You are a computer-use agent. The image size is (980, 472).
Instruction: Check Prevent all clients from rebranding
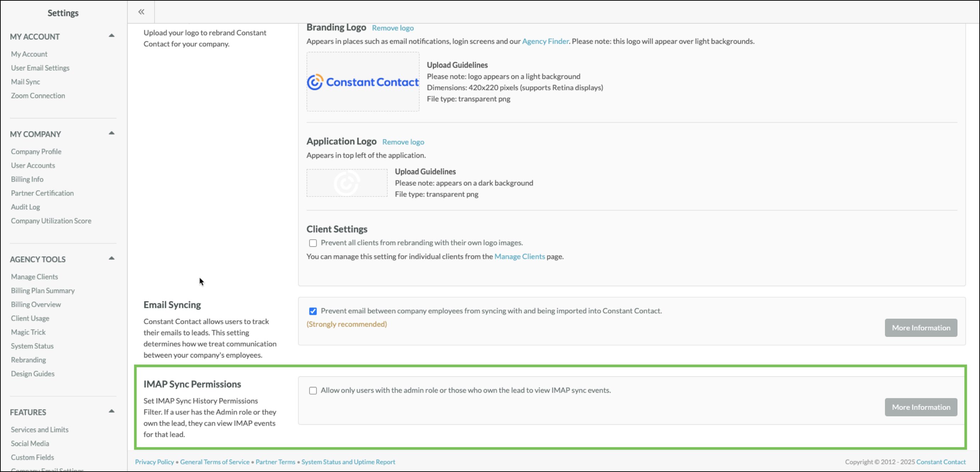(x=313, y=243)
